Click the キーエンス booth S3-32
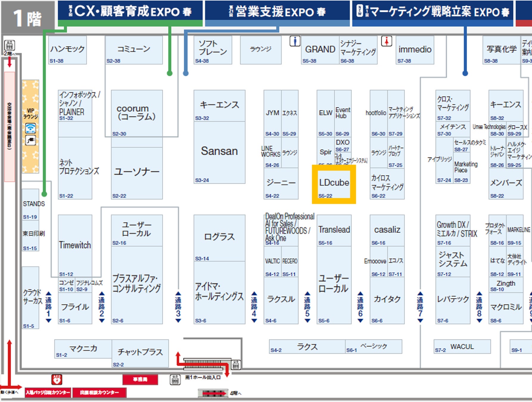 [220, 106]
